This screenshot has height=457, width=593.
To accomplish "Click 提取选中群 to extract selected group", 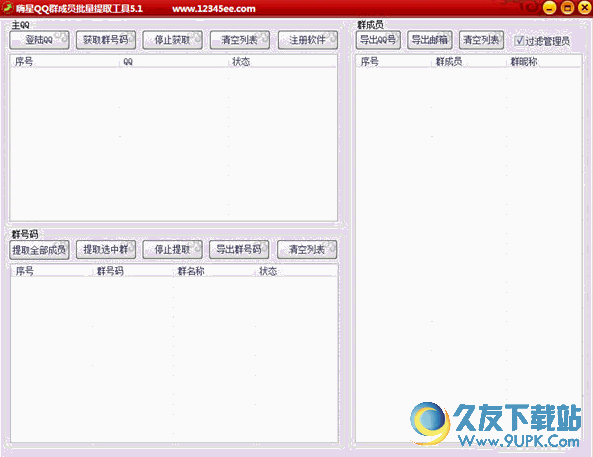I will click(x=106, y=250).
